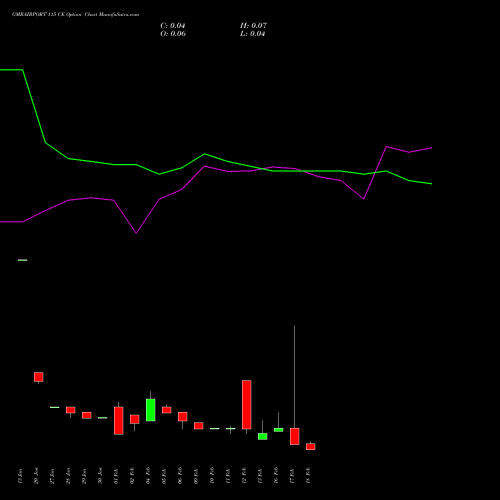Screen dimensions: 500x500
Task: Click the small green dash marker at left
Action: [x=23, y=260]
